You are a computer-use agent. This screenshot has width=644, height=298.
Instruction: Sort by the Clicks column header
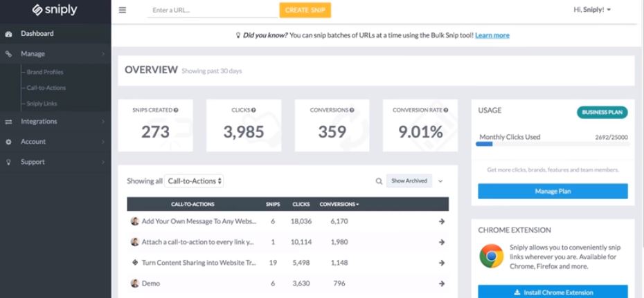pyautogui.click(x=301, y=204)
